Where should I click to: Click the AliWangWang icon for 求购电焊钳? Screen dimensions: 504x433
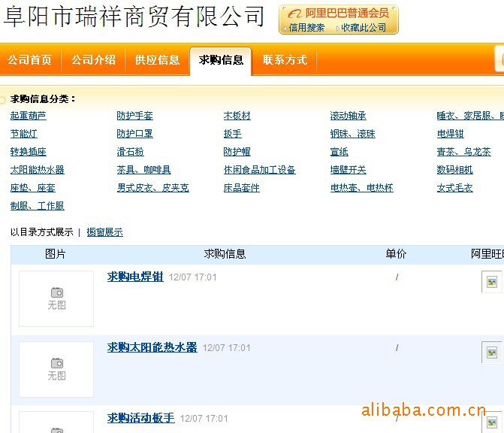click(x=492, y=282)
